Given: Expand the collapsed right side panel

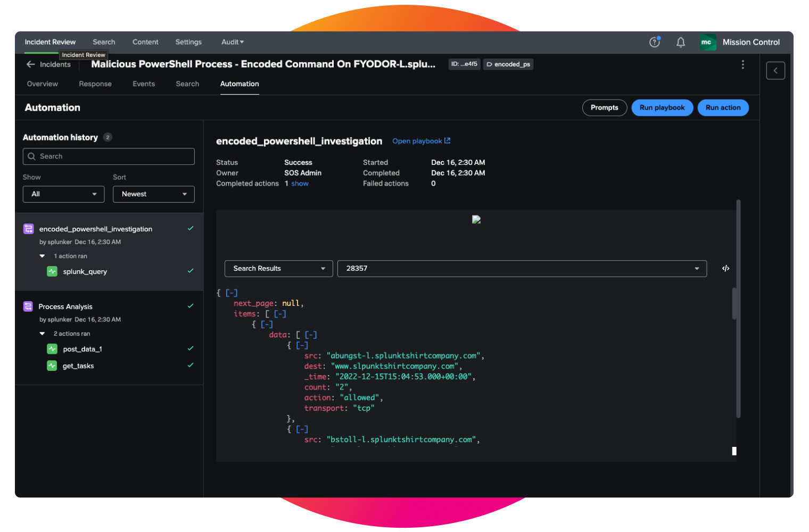Looking at the screenshot, I should tap(775, 71).
